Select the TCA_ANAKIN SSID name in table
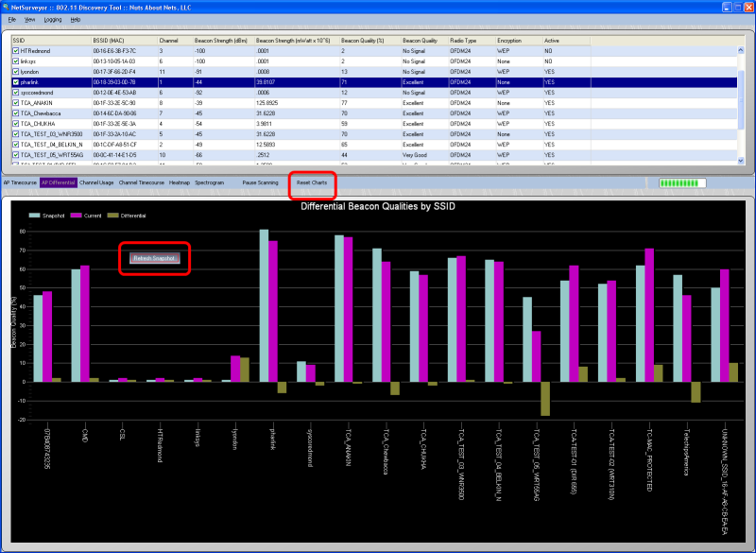 coord(37,103)
